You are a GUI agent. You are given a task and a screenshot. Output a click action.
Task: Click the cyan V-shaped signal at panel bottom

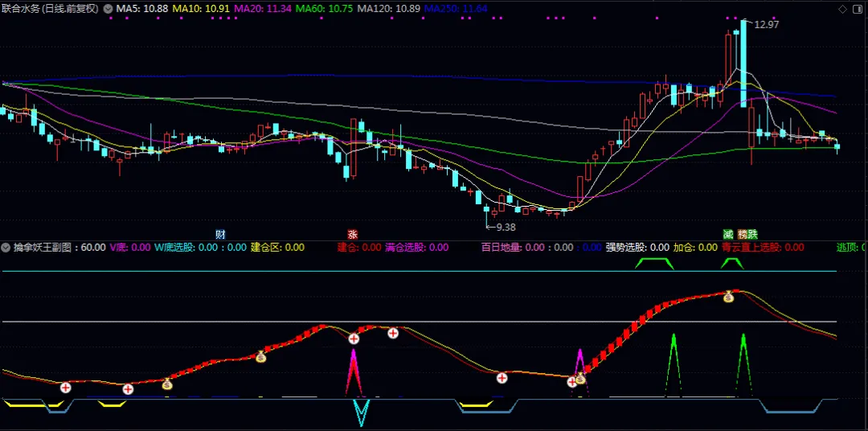362,413
